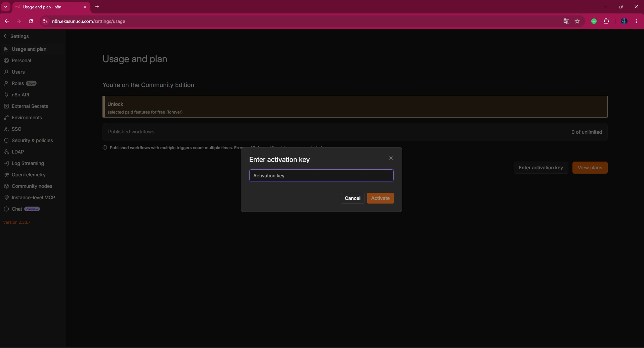Click the 'Published workflows' label

pyautogui.click(x=131, y=132)
